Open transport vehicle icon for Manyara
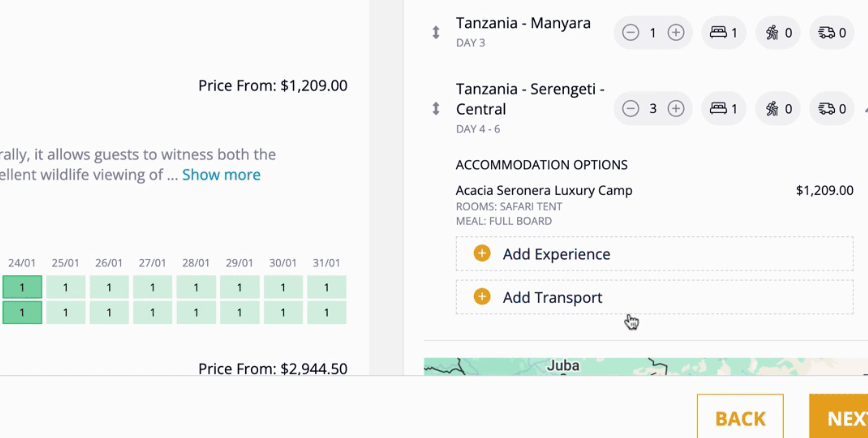The height and width of the screenshot is (438, 868). (x=831, y=32)
